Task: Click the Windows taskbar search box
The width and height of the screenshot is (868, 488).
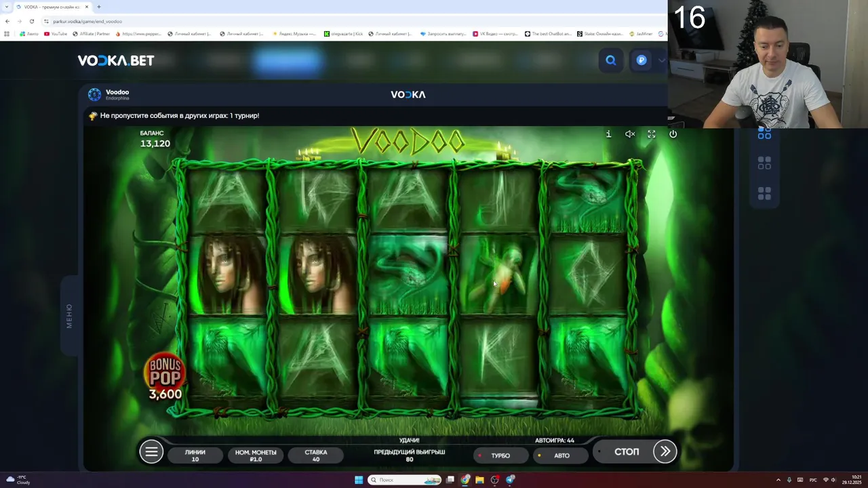Action: point(405,480)
